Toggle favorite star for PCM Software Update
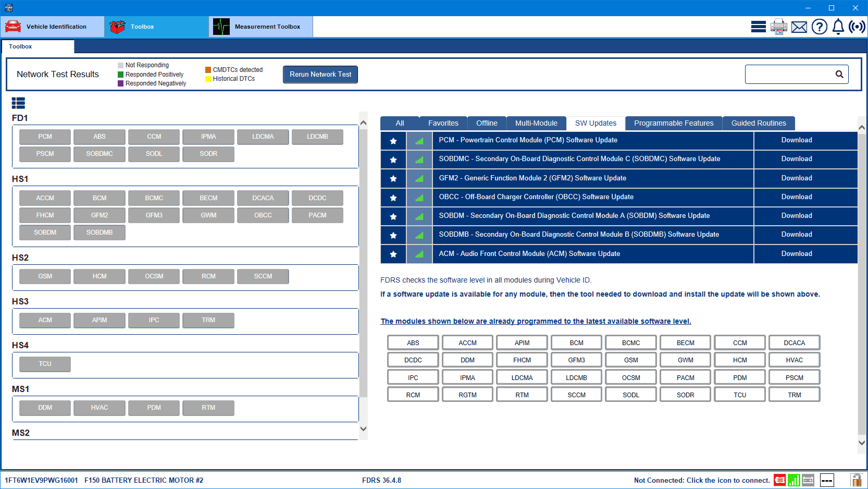This screenshot has width=868, height=489. [x=393, y=141]
